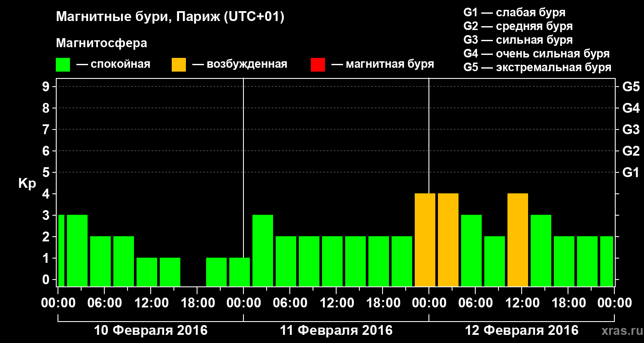Click '18:00' time label under 12 February
Screen dimensions: 644x343
coord(568,303)
